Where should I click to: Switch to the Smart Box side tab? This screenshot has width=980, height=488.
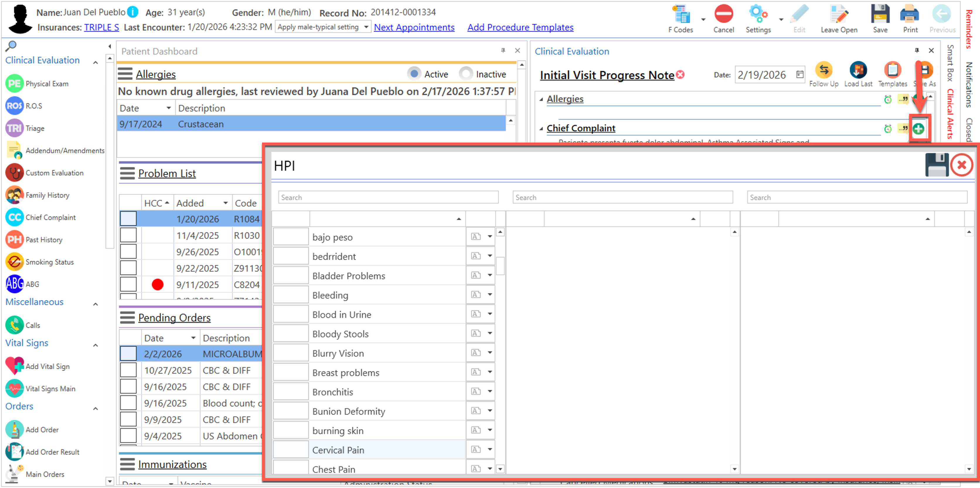pos(950,63)
